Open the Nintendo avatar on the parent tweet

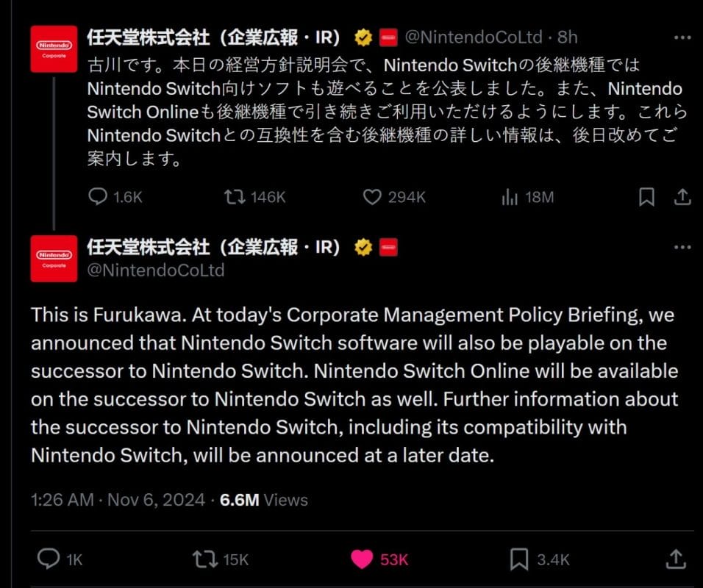coord(54,49)
